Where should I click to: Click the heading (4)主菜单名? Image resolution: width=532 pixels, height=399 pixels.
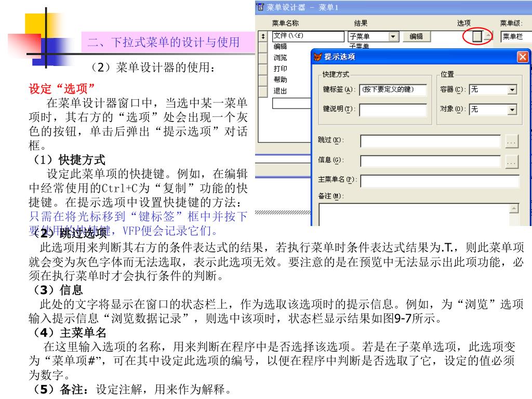pyautogui.click(x=70, y=332)
